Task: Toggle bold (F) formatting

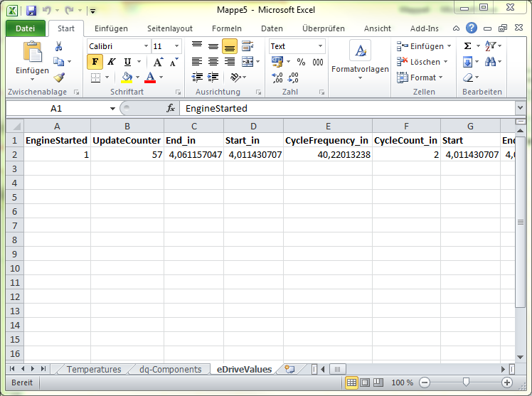Action: 95,62
